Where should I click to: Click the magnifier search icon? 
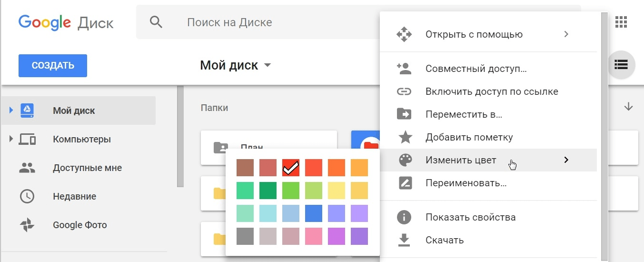(x=156, y=22)
